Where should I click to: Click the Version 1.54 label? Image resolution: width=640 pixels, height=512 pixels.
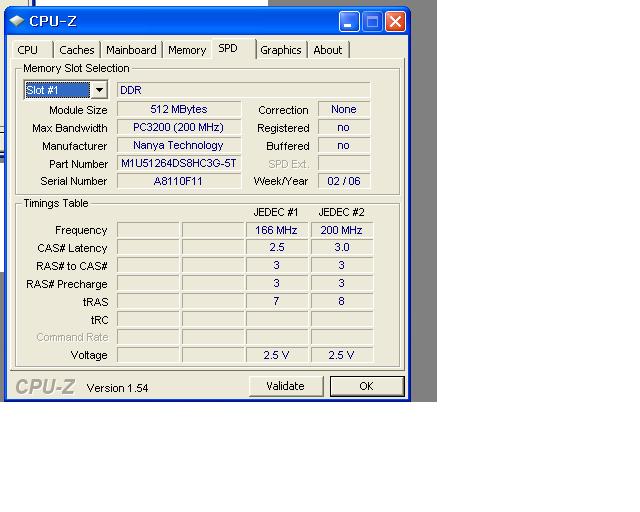tap(117, 388)
